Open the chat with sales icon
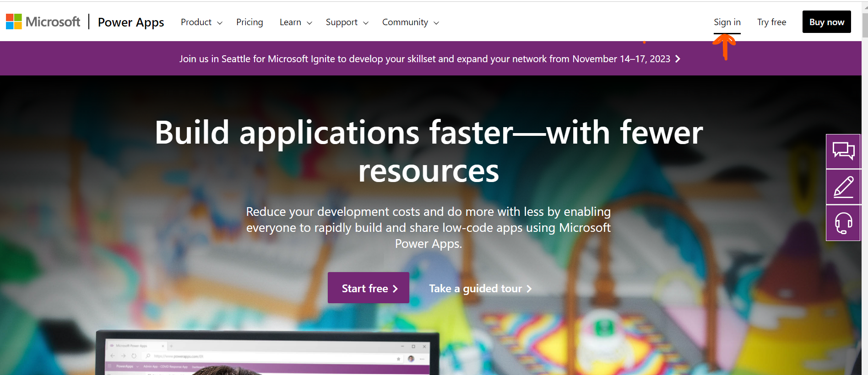The height and width of the screenshot is (375, 868). [843, 151]
